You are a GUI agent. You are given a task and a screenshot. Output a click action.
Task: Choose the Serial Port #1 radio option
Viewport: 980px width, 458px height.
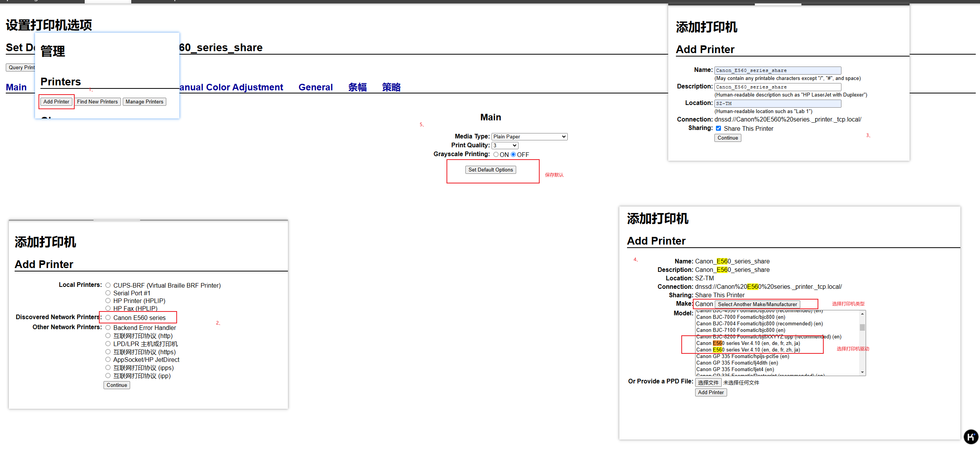tap(108, 293)
